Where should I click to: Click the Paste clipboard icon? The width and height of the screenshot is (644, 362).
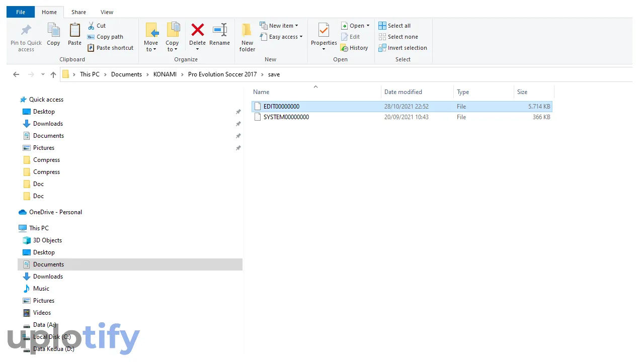(x=74, y=30)
